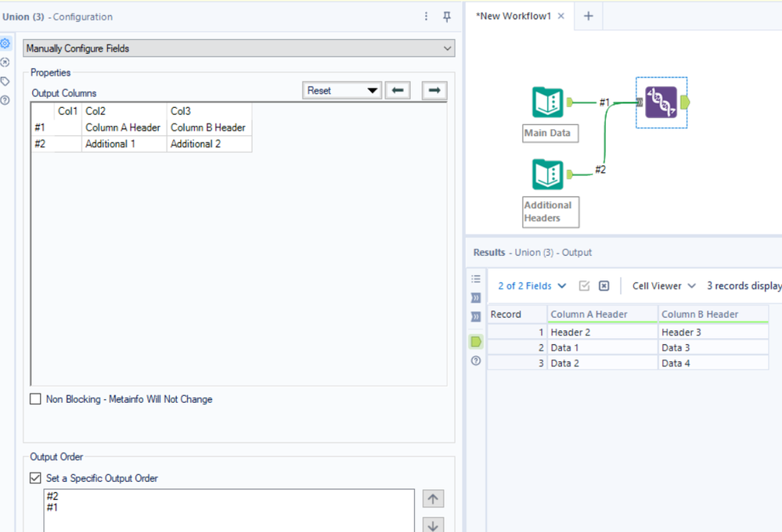Click the Union tool input anchor
This screenshot has width=782, height=532.
tap(640, 102)
